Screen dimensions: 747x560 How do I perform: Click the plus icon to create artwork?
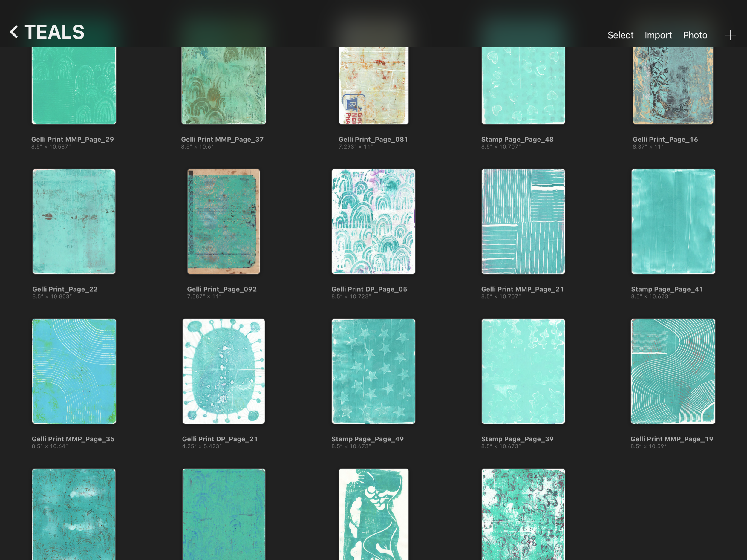[730, 35]
